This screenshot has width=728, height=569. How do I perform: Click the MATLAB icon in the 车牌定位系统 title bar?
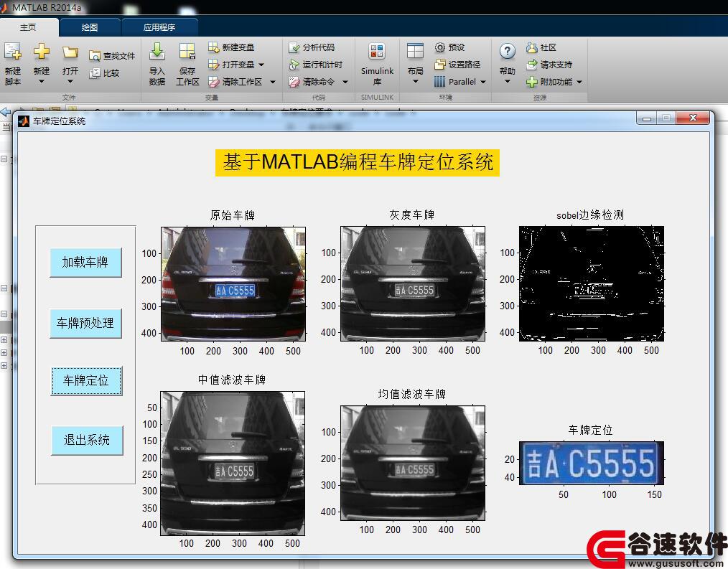pos(23,121)
